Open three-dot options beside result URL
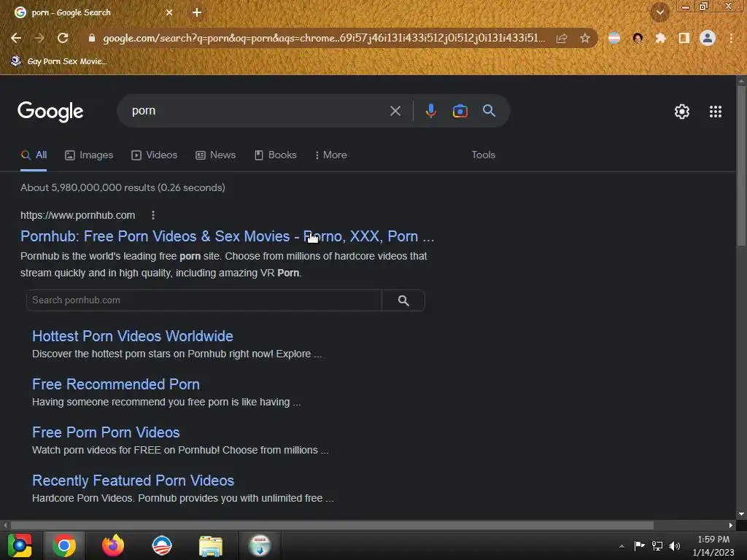The height and width of the screenshot is (560, 747). (x=153, y=215)
